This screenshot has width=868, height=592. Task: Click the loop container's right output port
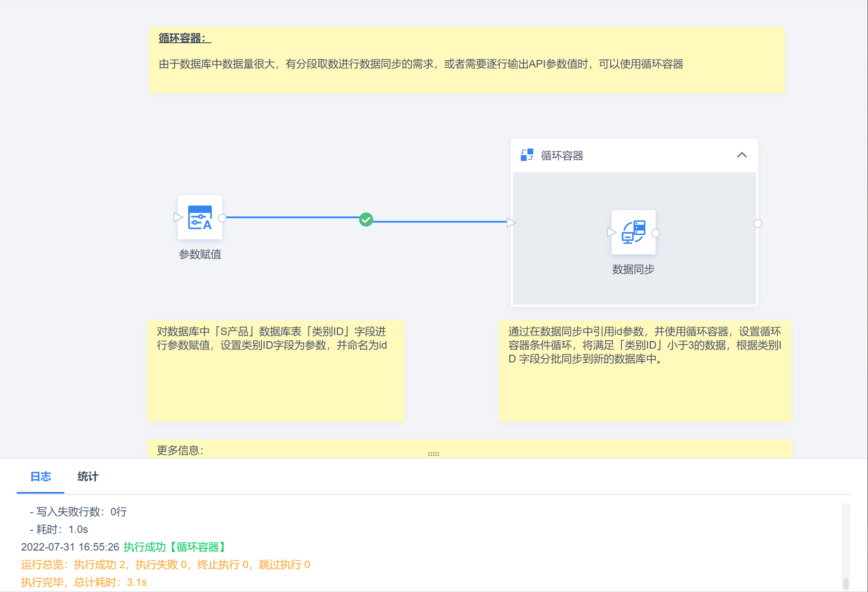tap(758, 223)
